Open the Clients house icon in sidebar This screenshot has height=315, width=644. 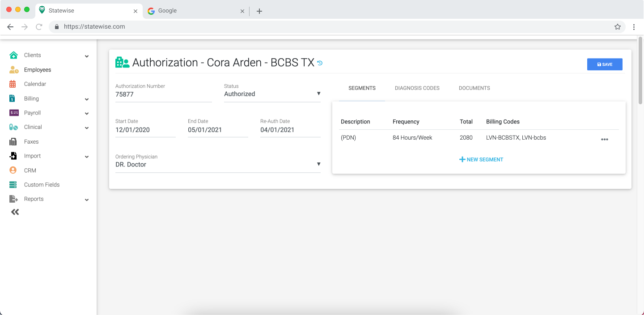coord(13,55)
